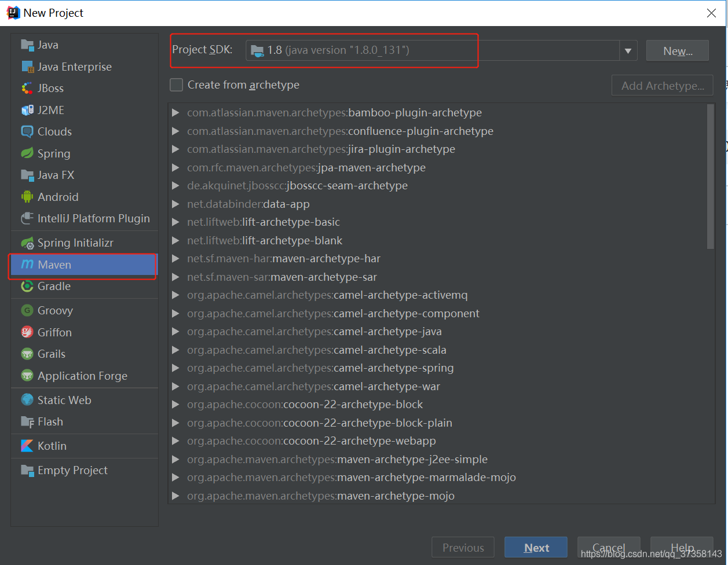Screen dimensions: 728x565
Task: Click the Clouds icon
Action: tap(27, 131)
